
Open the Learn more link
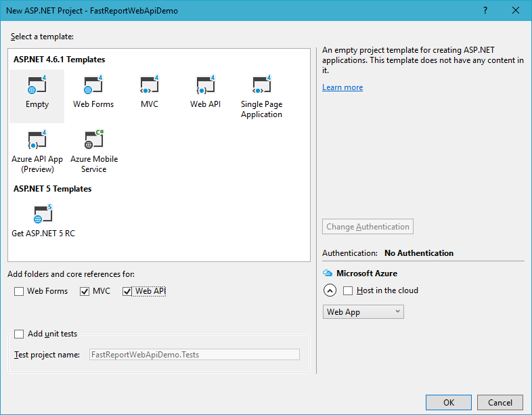(x=342, y=87)
